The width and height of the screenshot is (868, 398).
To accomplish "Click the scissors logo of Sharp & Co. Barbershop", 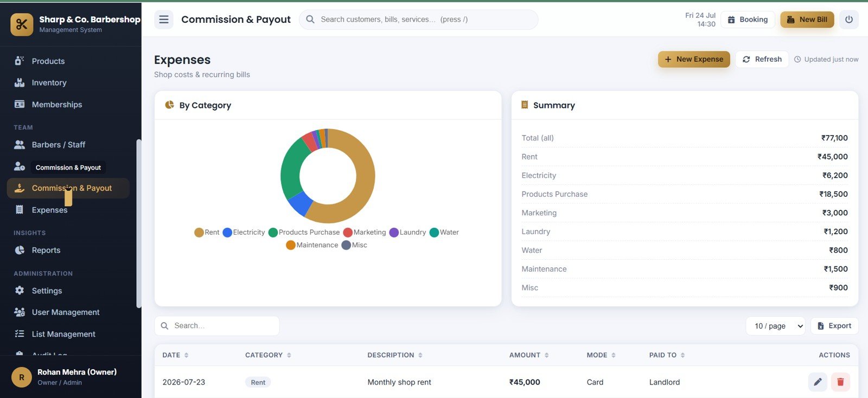I will [x=22, y=24].
